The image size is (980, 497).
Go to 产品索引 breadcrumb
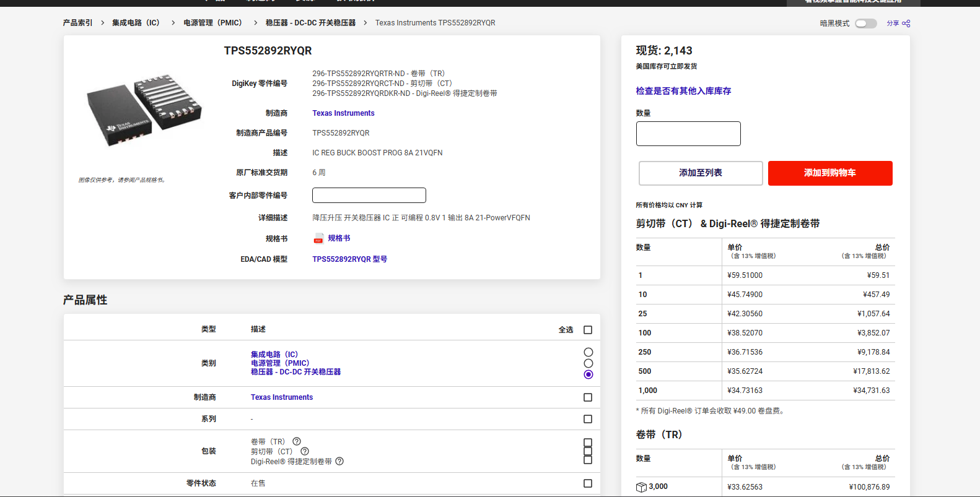tap(77, 23)
